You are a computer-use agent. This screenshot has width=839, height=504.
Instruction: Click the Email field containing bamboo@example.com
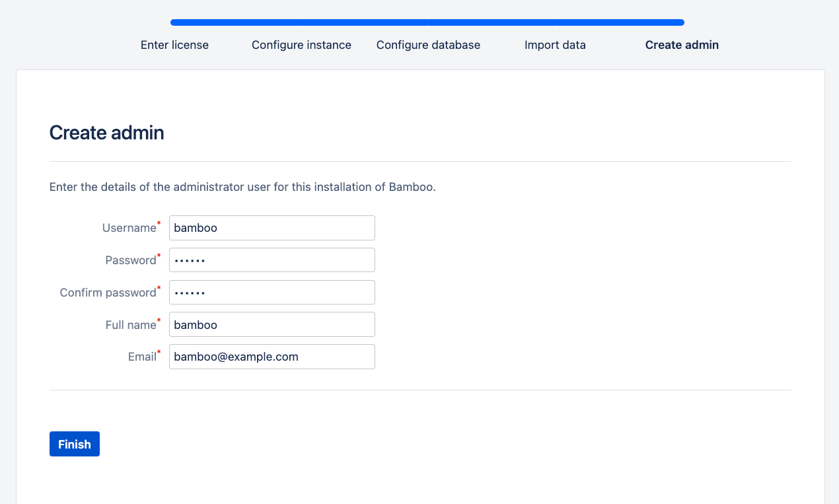[272, 357]
